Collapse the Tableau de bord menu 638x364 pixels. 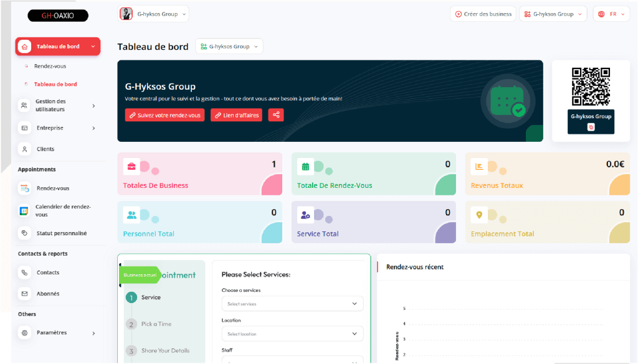58,46
